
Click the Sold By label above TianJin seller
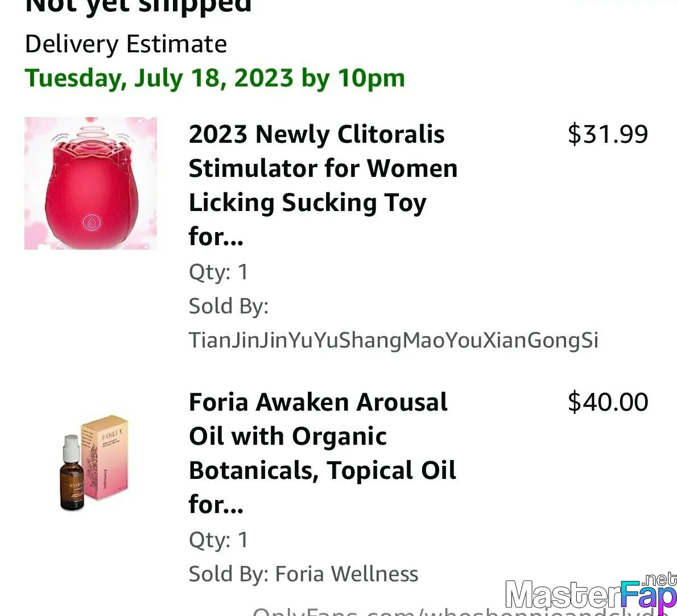pos(228,305)
